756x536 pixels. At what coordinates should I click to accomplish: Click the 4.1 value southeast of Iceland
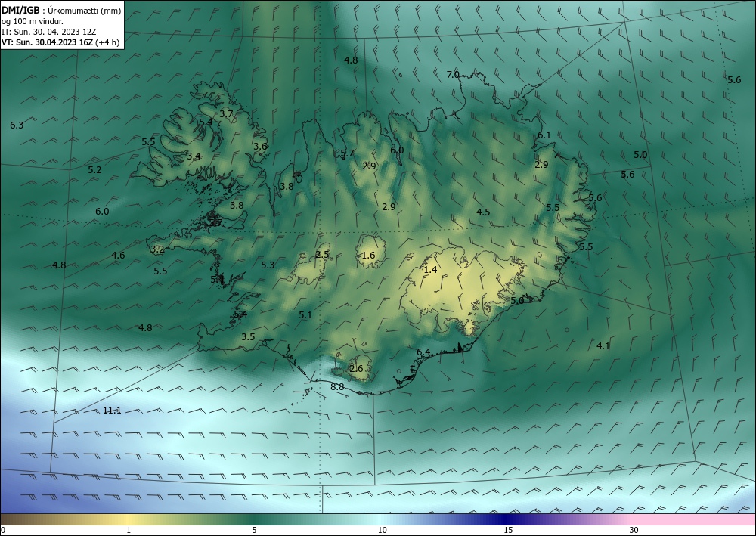click(x=603, y=346)
